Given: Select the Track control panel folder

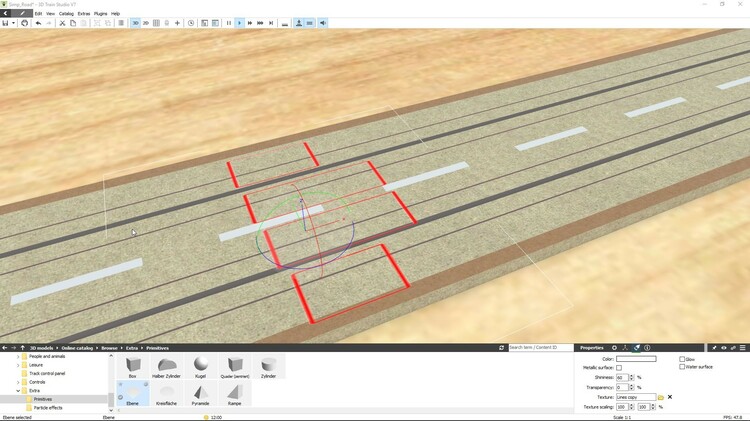Looking at the screenshot, I should pyautogui.click(x=47, y=374).
